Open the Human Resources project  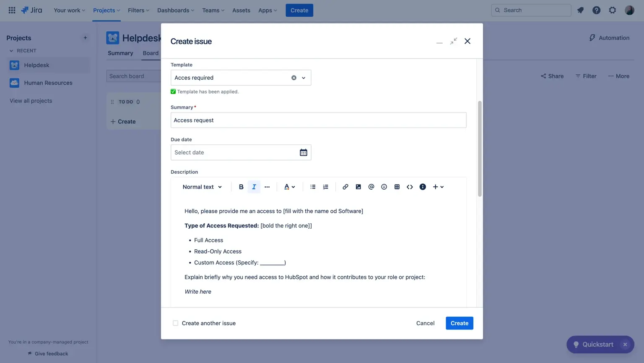(48, 83)
